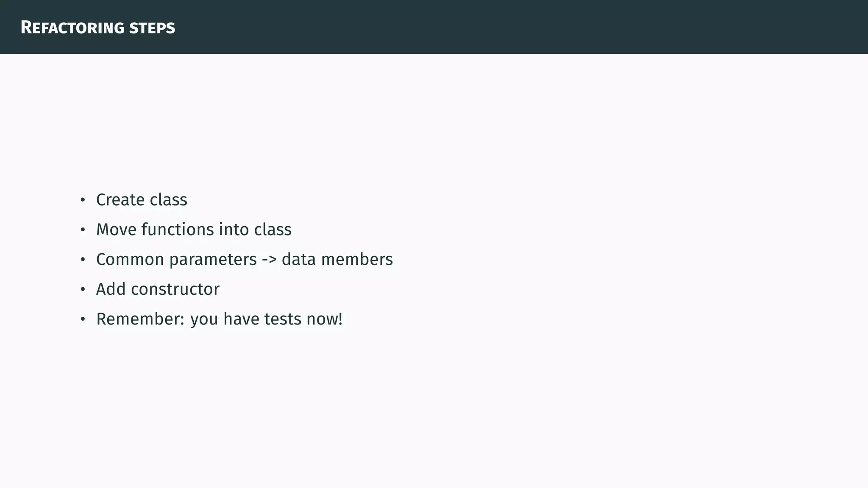868x488 pixels.
Task: Click the bullet dot before 'Common parameters'
Action: click(x=83, y=260)
